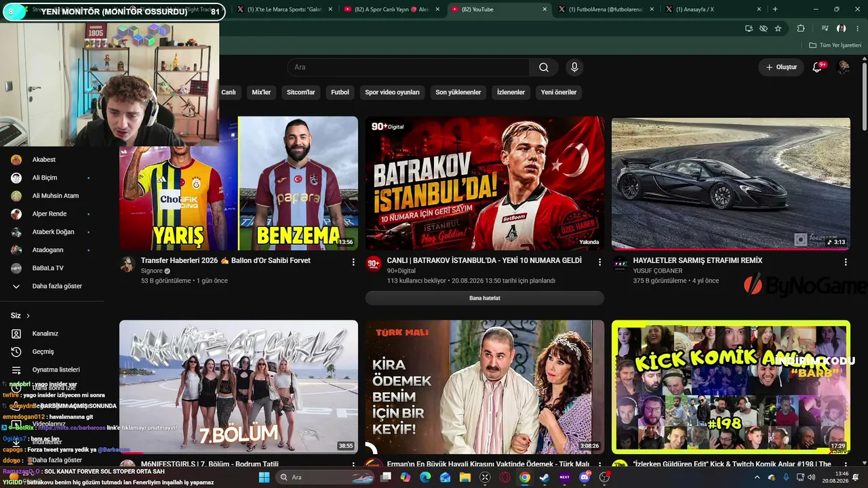This screenshot has width=868, height=488.
Task: Click the Bana hatırlat reminder button
Action: coord(485,298)
